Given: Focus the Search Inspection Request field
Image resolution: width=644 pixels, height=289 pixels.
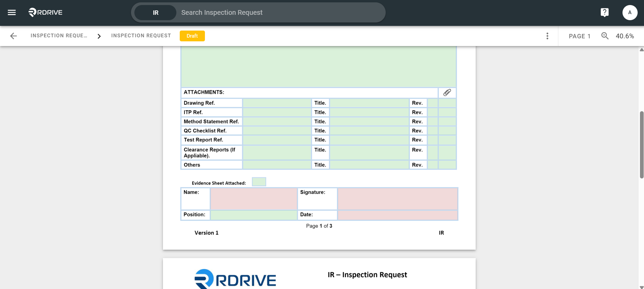Looking at the screenshot, I should point(279,12).
